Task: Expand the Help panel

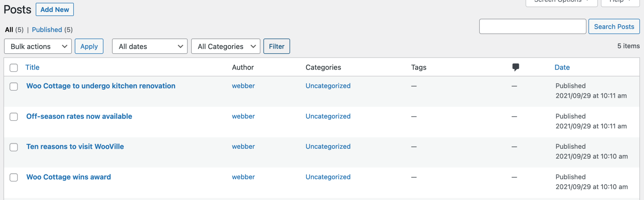Action: tap(620, 2)
